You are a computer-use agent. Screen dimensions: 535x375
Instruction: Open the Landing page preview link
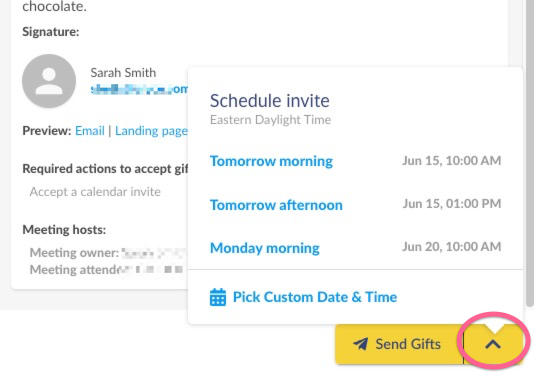[151, 131]
